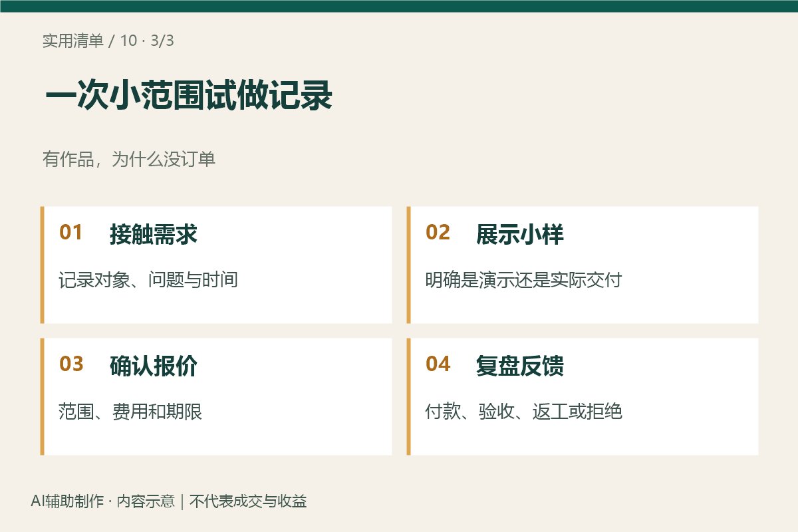Click the text 明确是演示还是实际交付
This screenshot has width=798, height=532.
[523, 280]
